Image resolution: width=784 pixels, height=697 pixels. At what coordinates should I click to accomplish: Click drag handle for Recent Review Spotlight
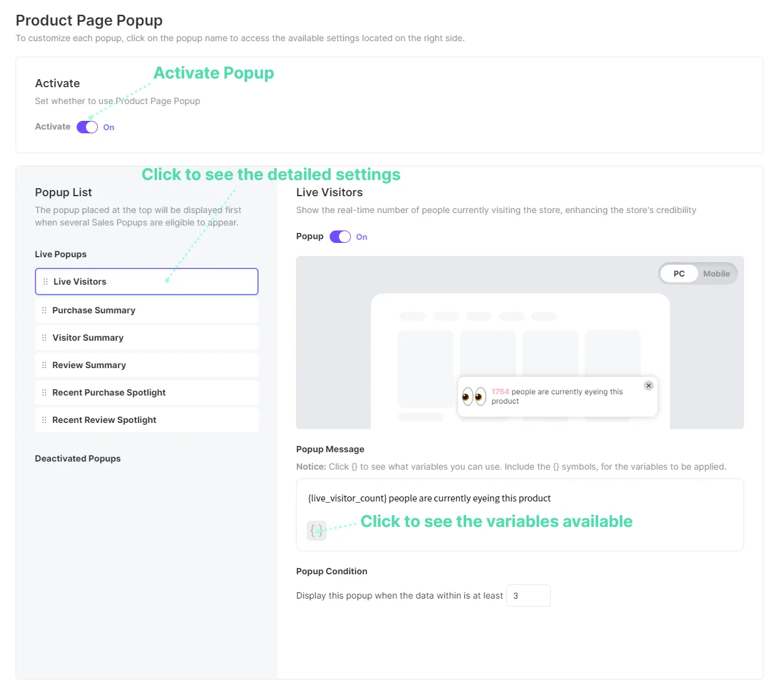pos(44,420)
